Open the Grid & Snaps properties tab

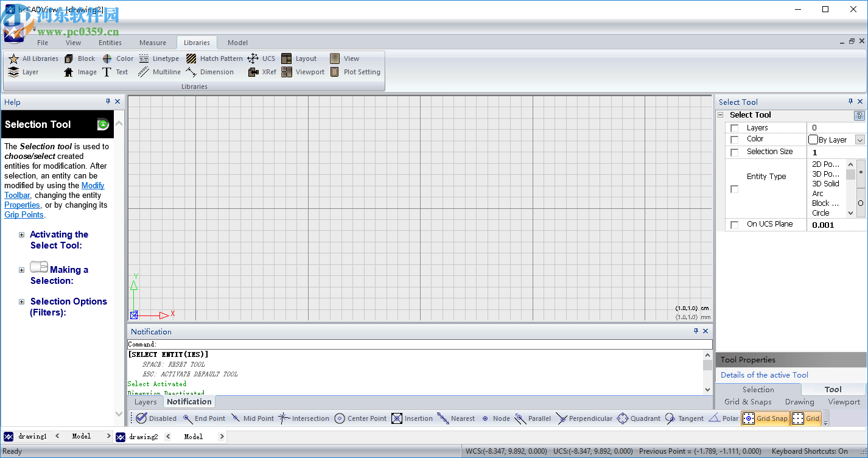pyautogui.click(x=748, y=402)
